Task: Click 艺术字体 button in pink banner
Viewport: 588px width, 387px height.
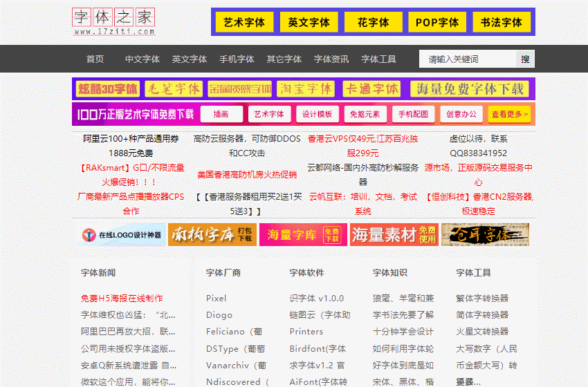Action: pyautogui.click(x=269, y=114)
